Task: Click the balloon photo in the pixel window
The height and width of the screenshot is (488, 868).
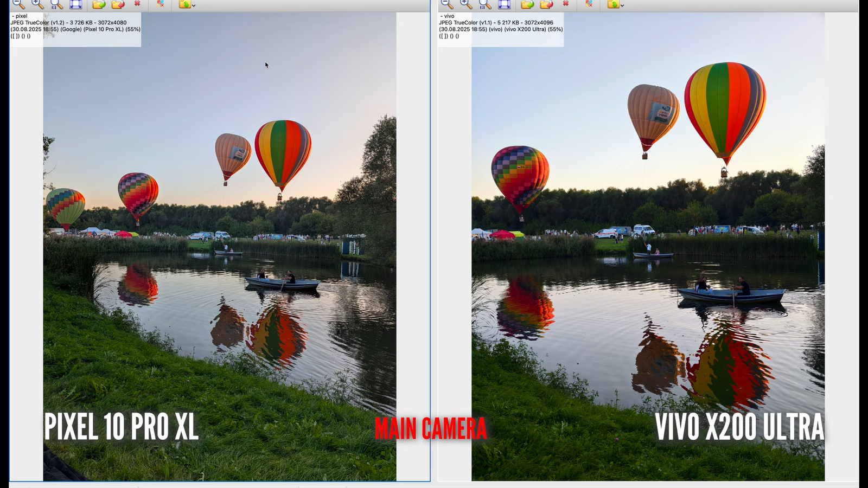Action: tap(220, 247)
